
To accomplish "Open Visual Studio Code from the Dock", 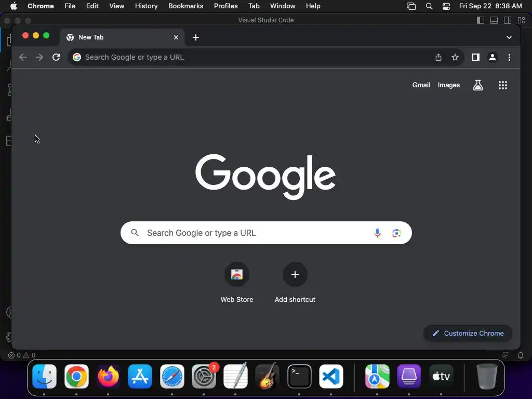I will tap(331, 376).
